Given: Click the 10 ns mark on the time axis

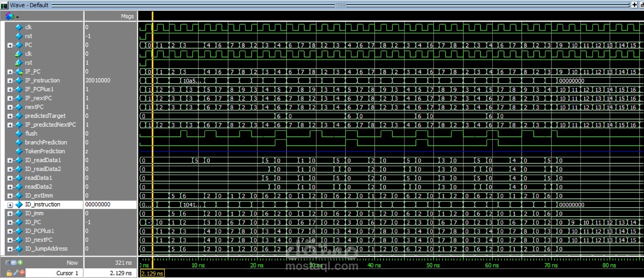Looking at the screenshot, I should (198, 266).
